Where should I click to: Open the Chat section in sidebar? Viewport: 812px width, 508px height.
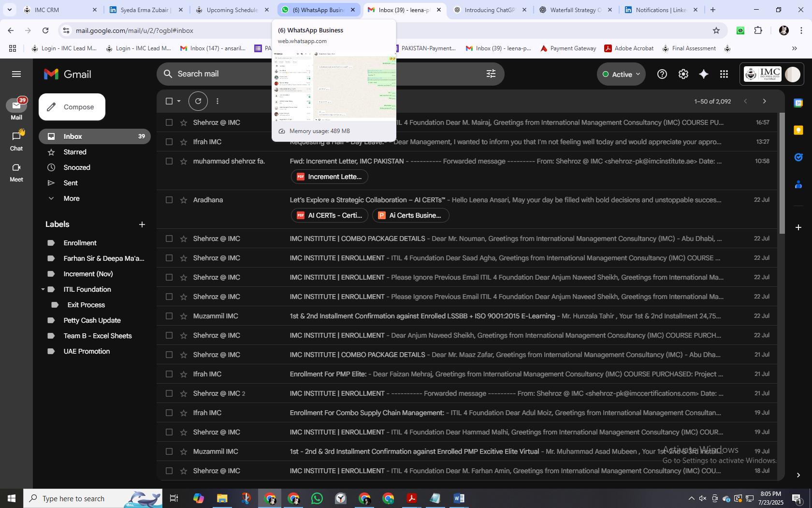click(16, 140)
